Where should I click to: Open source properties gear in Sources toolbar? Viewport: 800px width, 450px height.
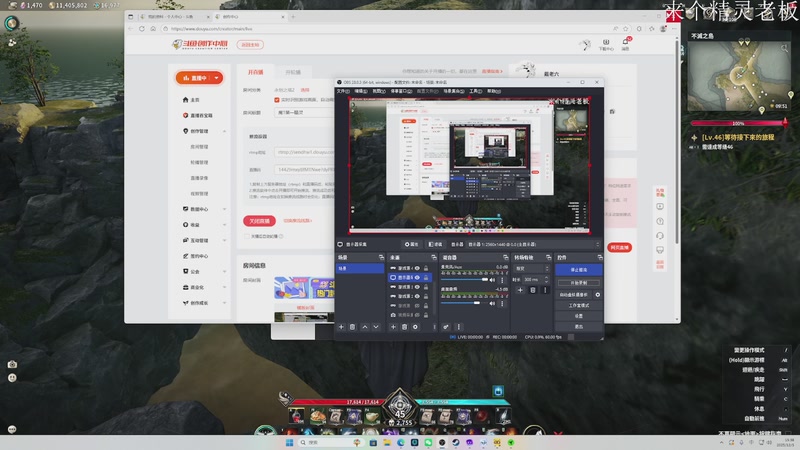tap(415, 327)
